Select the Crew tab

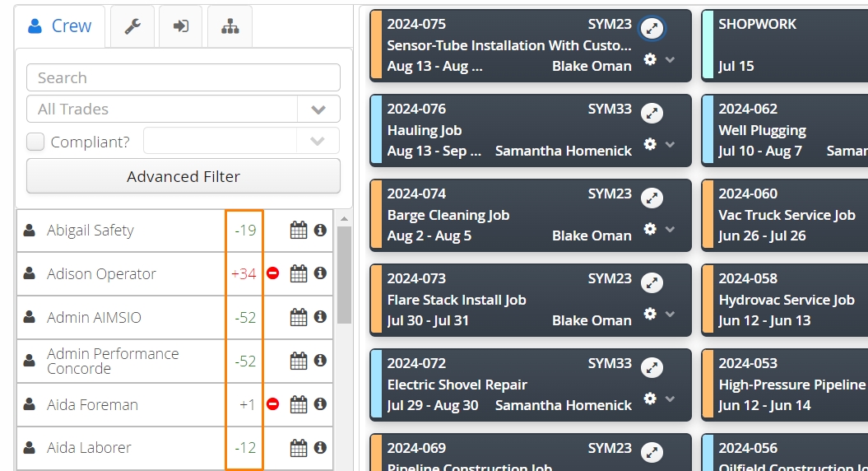pos(60,26)
